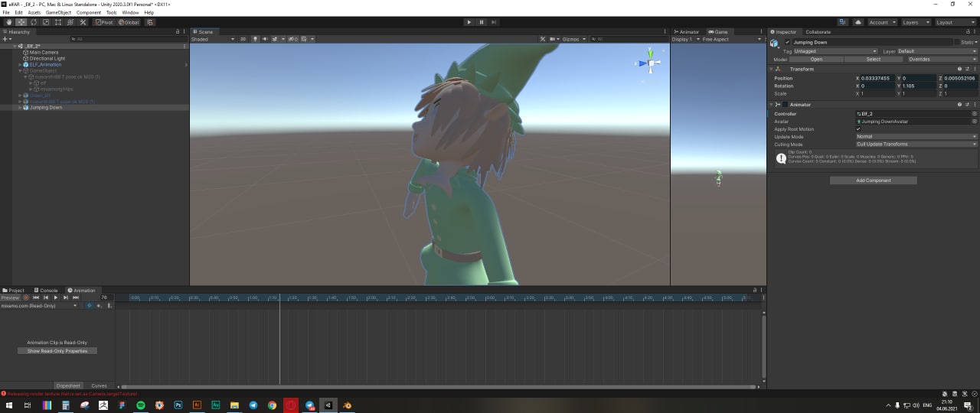Disable the Animator component checkbox
The image size is (980, 413).
(x=786, y=105)
